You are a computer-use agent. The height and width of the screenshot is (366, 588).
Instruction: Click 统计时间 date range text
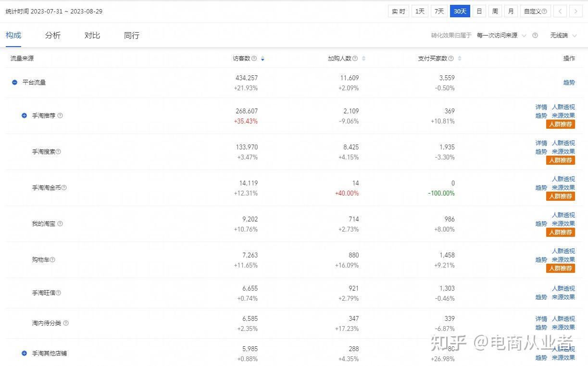pos(54,12)
